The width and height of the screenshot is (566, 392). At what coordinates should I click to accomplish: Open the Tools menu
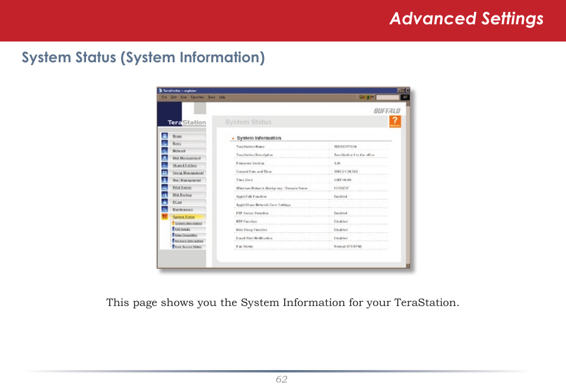(212, 97)
